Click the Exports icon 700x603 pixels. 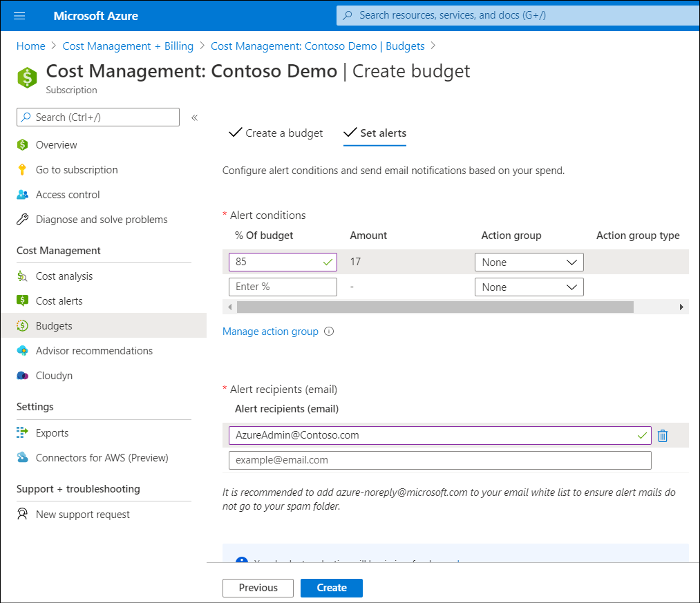click(22, 432)
